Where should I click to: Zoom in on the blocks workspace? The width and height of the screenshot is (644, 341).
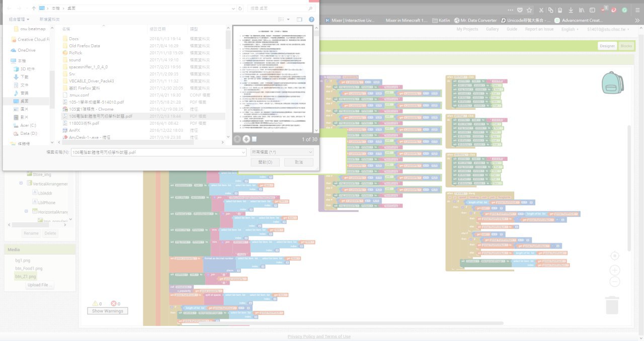(614, 271)
